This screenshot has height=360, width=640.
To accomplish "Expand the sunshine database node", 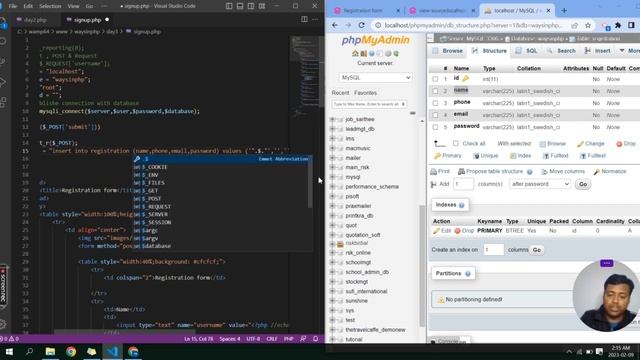I will [x=332, y=301].
